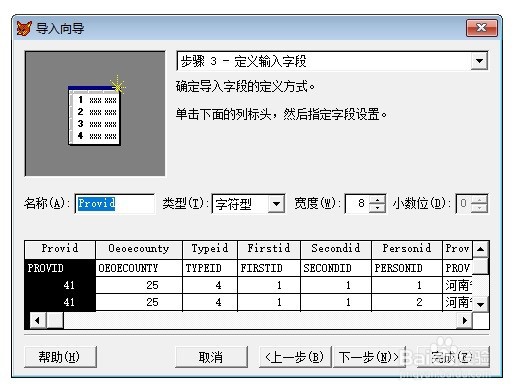Viewport: 520px width, 392px height.
Task: Click the grid's scroll down arrow
Action: 480,304
